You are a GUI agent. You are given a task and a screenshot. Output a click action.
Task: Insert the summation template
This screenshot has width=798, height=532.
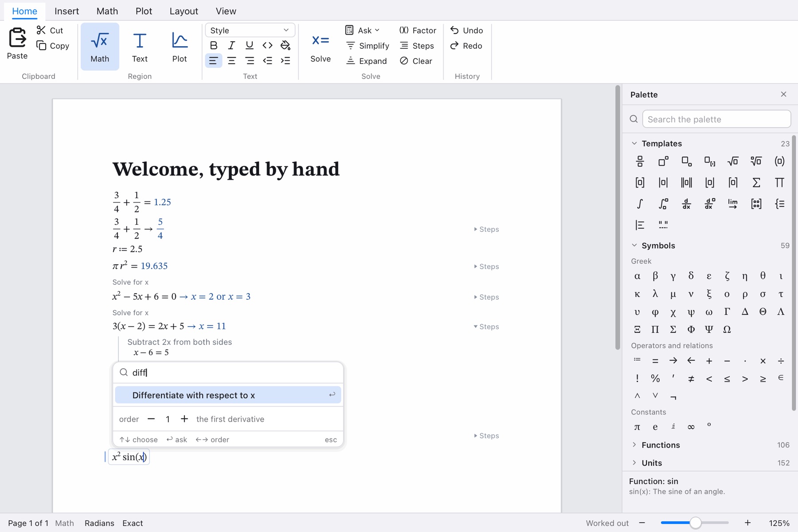pyautogui.click(x=756, y=182)
